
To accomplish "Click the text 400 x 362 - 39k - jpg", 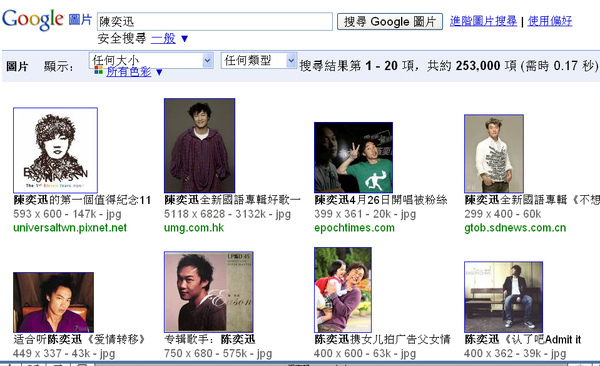I will pos(515,353).
